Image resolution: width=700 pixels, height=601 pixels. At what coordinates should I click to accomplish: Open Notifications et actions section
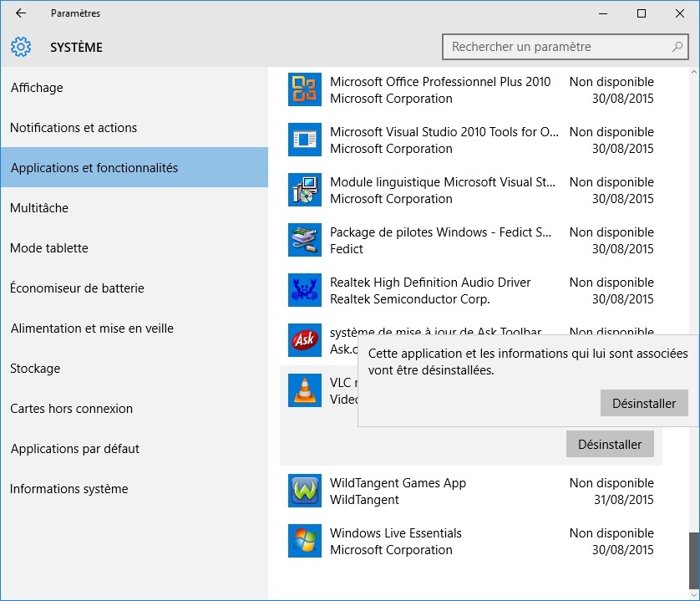coord(134,128)
